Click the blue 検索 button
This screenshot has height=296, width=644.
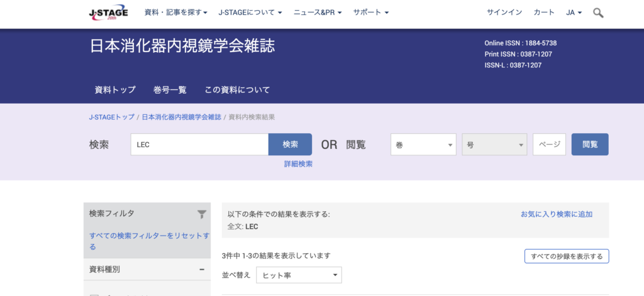click(290, 145)
